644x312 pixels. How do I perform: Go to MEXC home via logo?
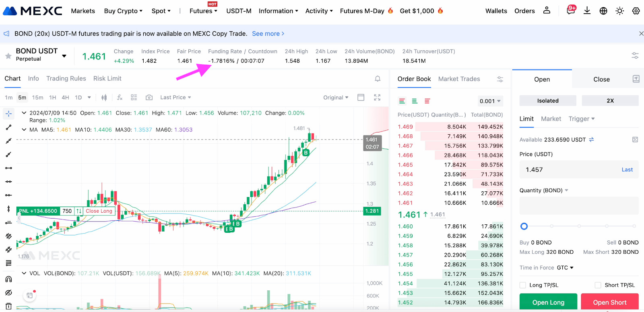click(33, 11)
